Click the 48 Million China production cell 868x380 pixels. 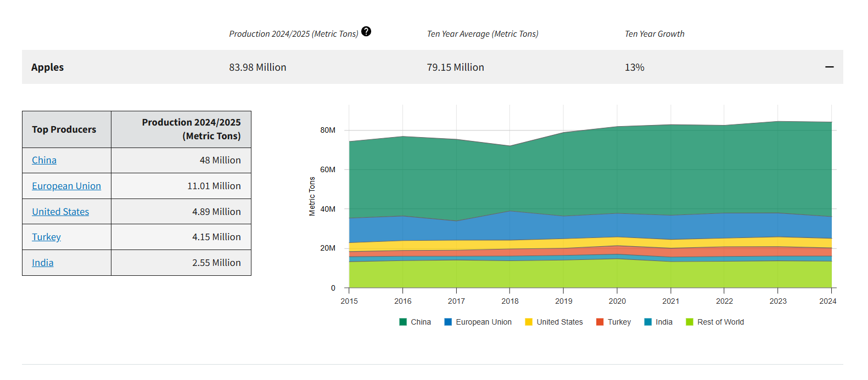[x=220, y=160]
